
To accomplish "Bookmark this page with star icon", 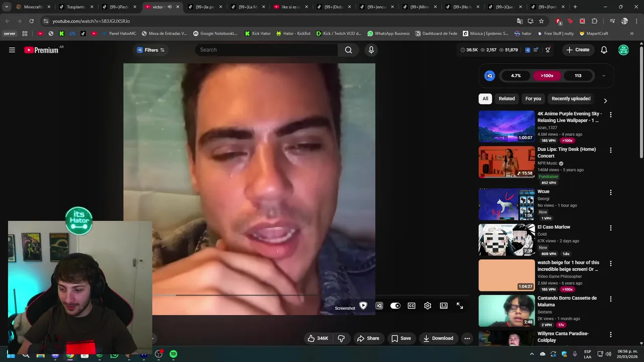I will click(541, 21).
